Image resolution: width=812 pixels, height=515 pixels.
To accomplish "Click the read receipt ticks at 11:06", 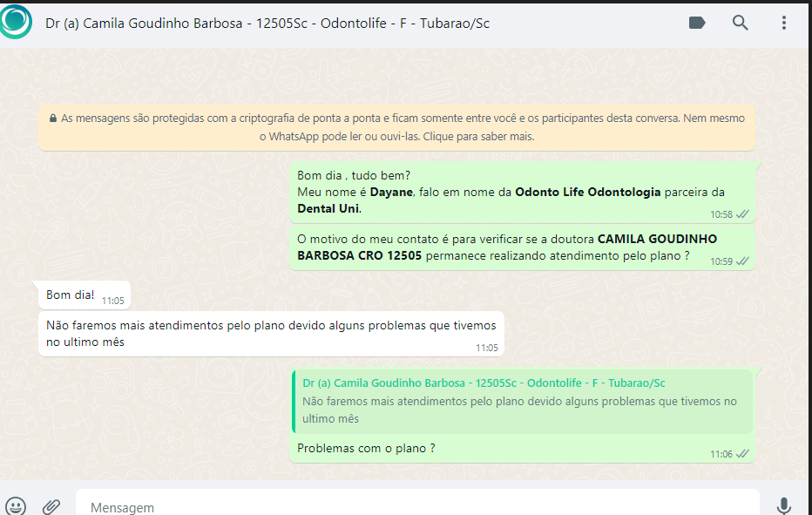I will click(742, 454).
